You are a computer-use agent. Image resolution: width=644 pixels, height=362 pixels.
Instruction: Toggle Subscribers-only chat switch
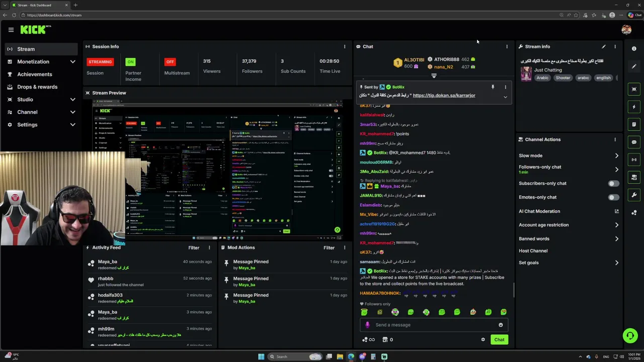[613, 184]
